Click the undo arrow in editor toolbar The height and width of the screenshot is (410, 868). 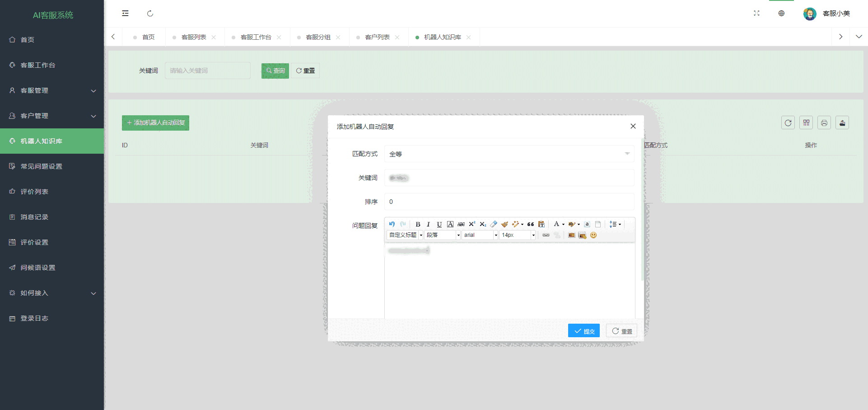[392, 224]
